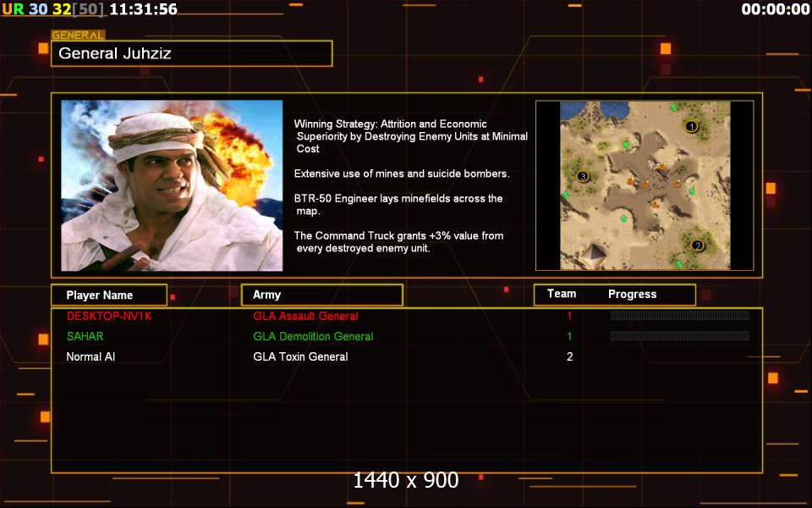Select green supply icon nearest start position 1
This screenshot has width=812, height=508.
tap(674, 108)
